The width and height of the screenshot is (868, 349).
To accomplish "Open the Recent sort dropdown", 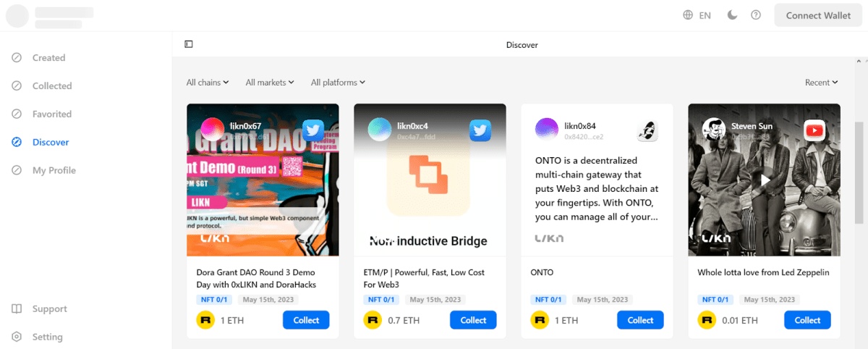I will pyautogui.click(x=821, y=83).
